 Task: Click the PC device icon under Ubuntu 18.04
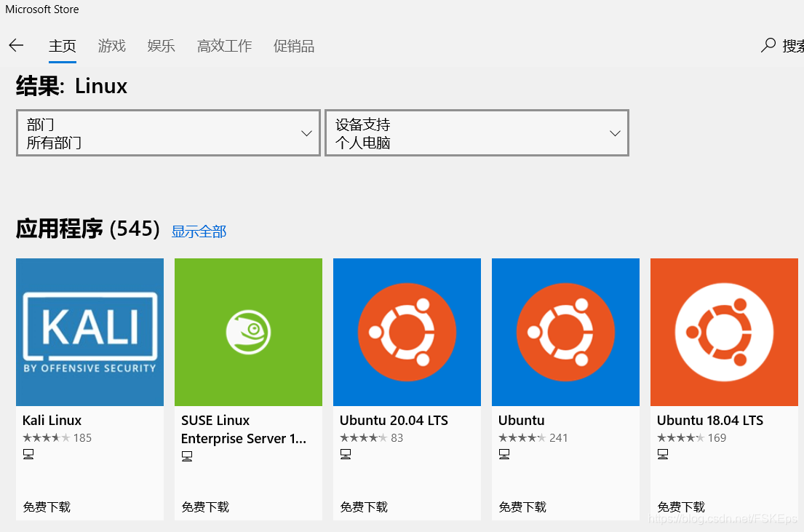pyautogui.click(x=663, y=455)
